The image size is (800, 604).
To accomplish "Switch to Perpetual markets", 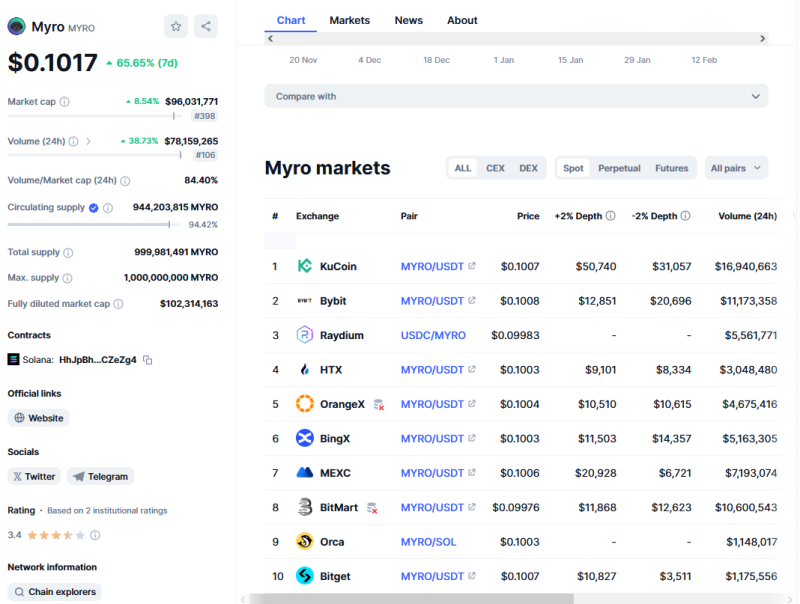I will (x=619, y=168).
